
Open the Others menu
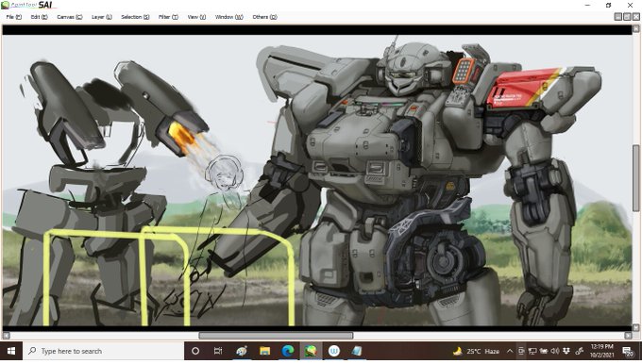tap(264, 17)
